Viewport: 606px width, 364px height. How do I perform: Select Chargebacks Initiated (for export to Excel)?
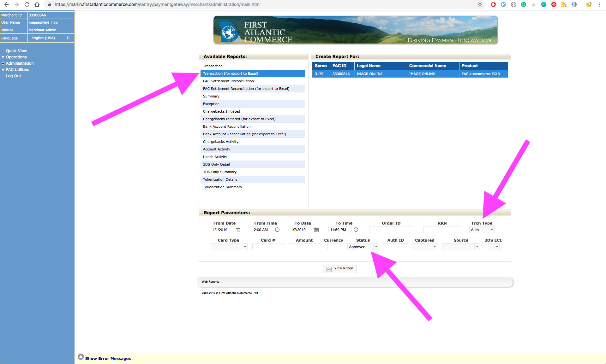coord(253,119)
